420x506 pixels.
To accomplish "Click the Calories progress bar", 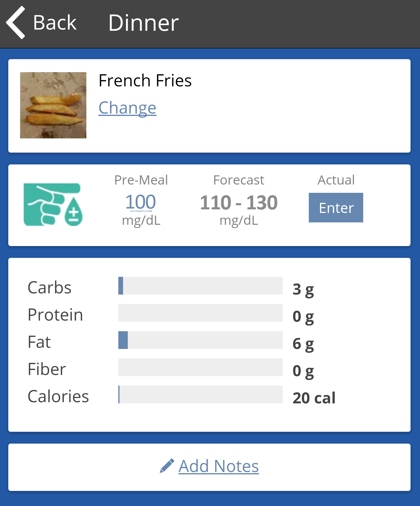I will pyautogui.click(x=200, y=395).
